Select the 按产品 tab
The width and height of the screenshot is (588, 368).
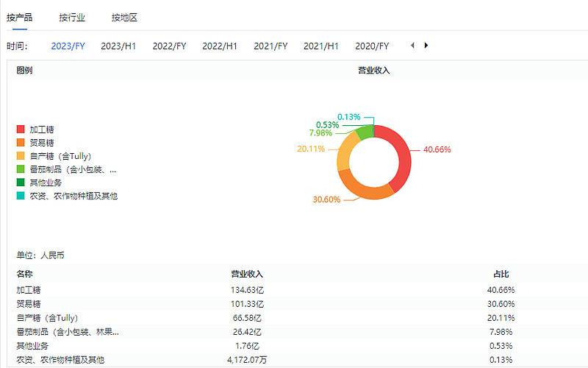click(20, 18)
